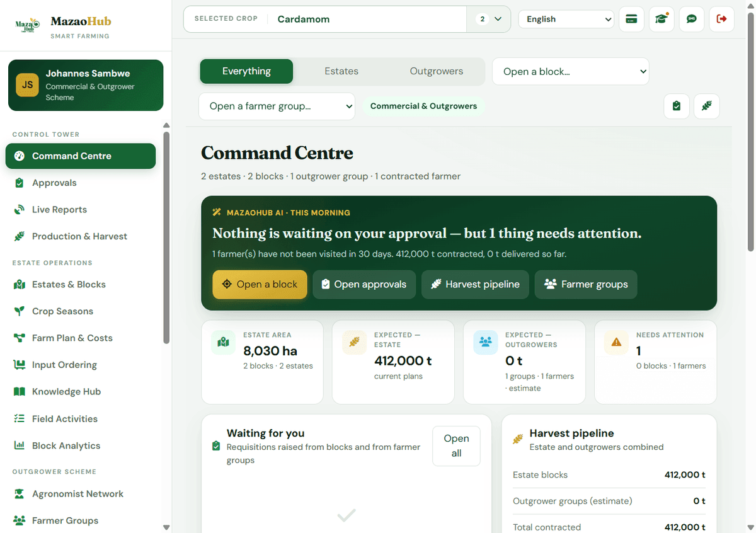Click the people icon on Expected Outgrowers card
The width and height of the screenshot is (756, 533).
click(x=485, y=343)
